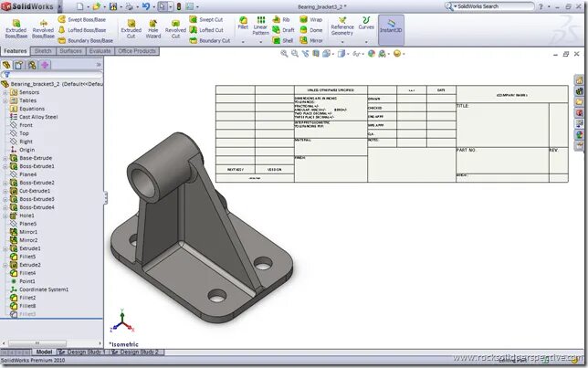Select the Lofted Cut tool
Screen dimensions: 588x368
(206, 29)
